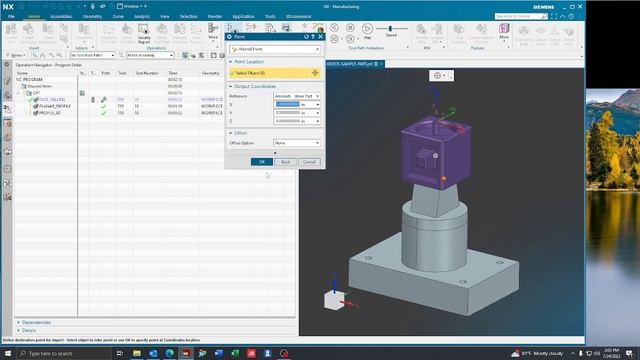The height and width of the screenshot is (360, 640).
Task: Open the Window dropdown in the title bar
Action: click(x=131, y=7)
